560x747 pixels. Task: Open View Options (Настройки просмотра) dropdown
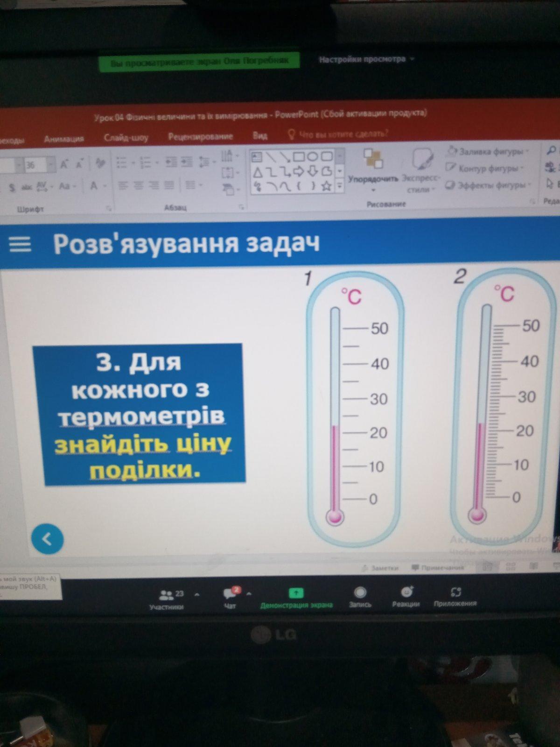point(366,59)
